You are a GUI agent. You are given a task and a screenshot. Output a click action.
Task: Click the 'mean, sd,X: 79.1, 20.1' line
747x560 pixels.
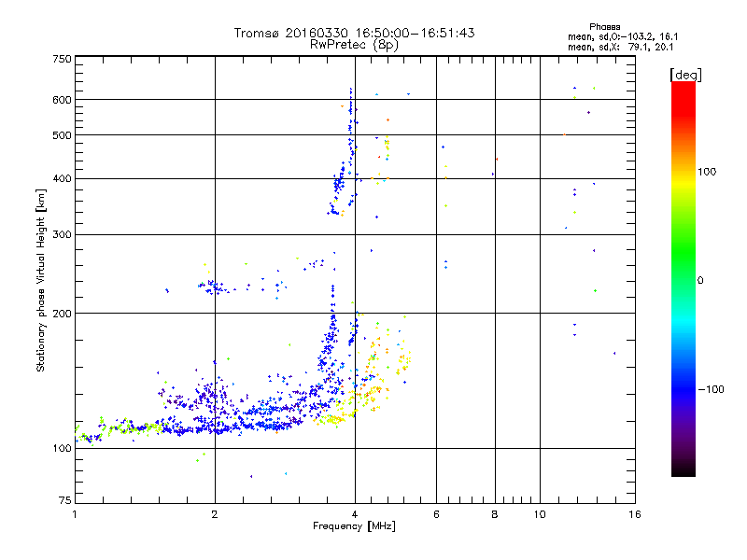620,47
